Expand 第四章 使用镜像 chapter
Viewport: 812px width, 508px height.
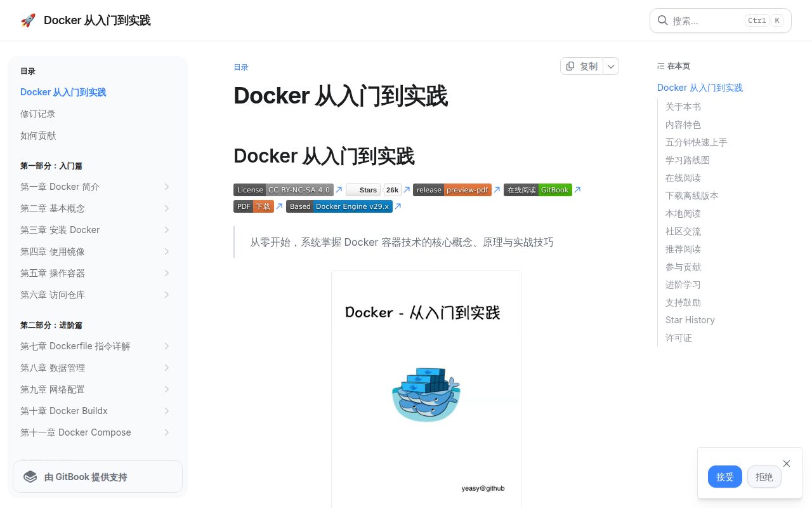(167, 251)
